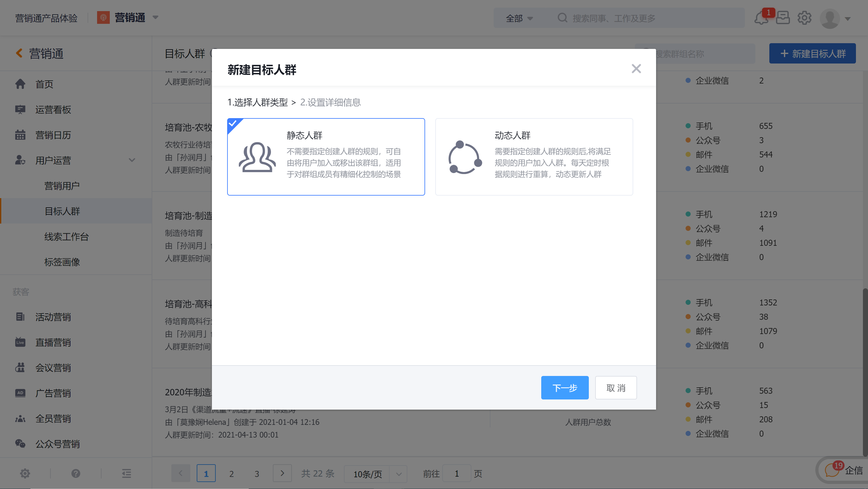Click the 营销通 red logo icon
This screenshot has height=489, width=868.
[x=103, y=17]
